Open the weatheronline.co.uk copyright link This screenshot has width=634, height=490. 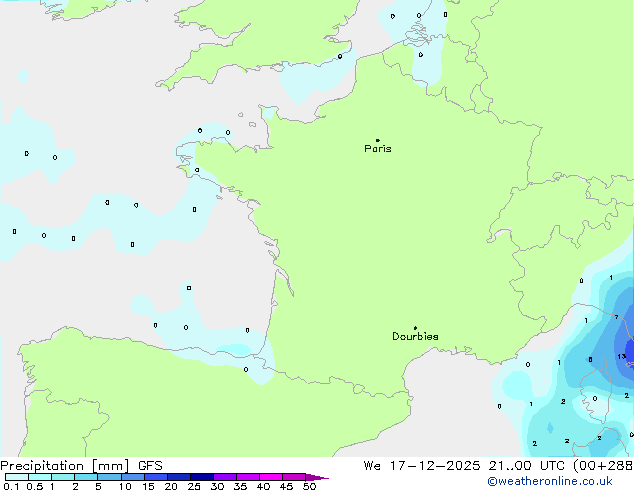[550, 481]
